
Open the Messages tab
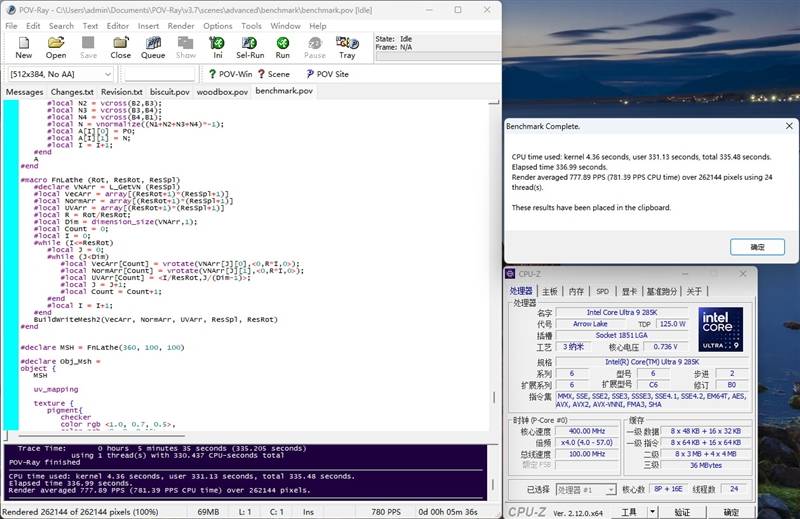coord(25,91)
